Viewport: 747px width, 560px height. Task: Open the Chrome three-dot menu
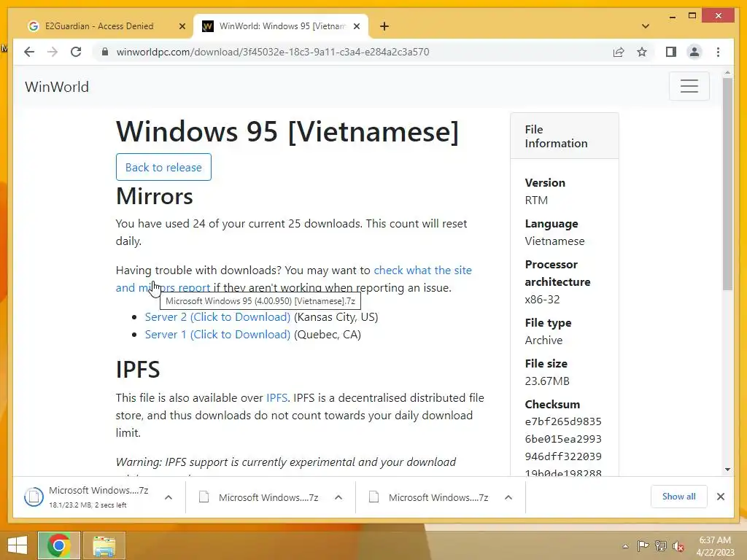click(718, 52)
